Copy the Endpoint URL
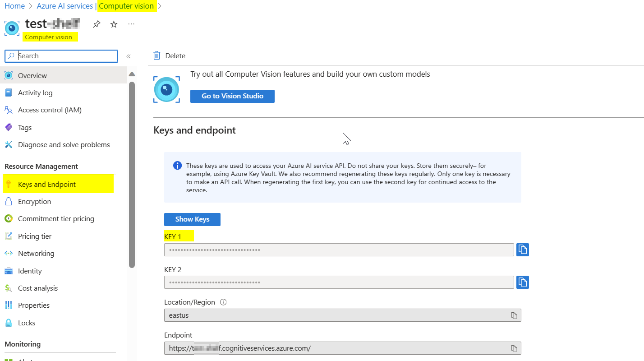 coord(514,348)
